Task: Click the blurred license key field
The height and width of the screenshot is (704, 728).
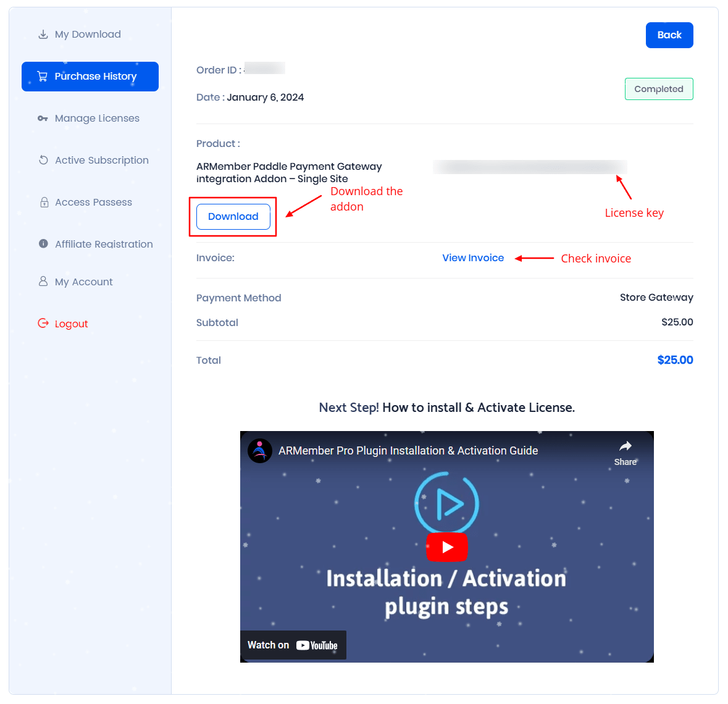Action: coord(530,167)
